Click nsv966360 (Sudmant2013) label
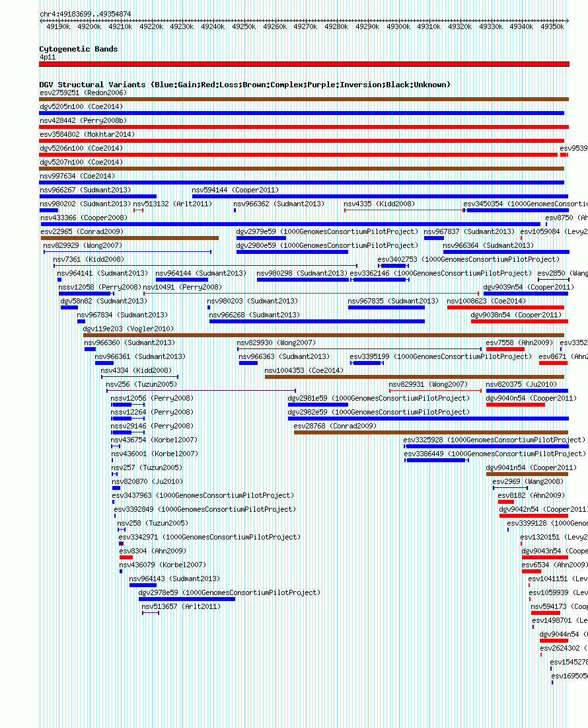Screen dimensions: 588x728 tap(129, 344)
